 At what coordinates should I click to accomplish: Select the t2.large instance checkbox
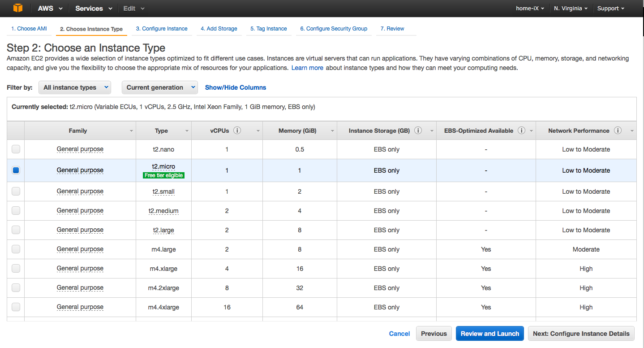16,230
